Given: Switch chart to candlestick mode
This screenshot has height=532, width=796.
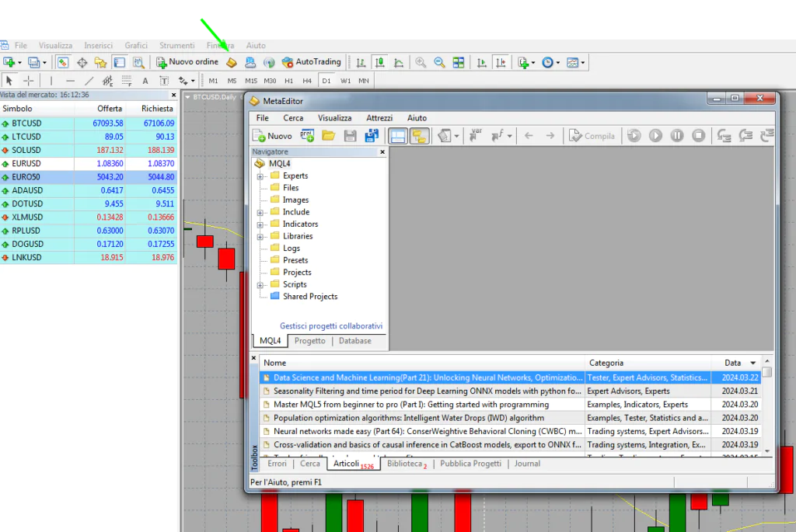Looking at the screenshot, I should pyautogui.click(x=379, y=62).
